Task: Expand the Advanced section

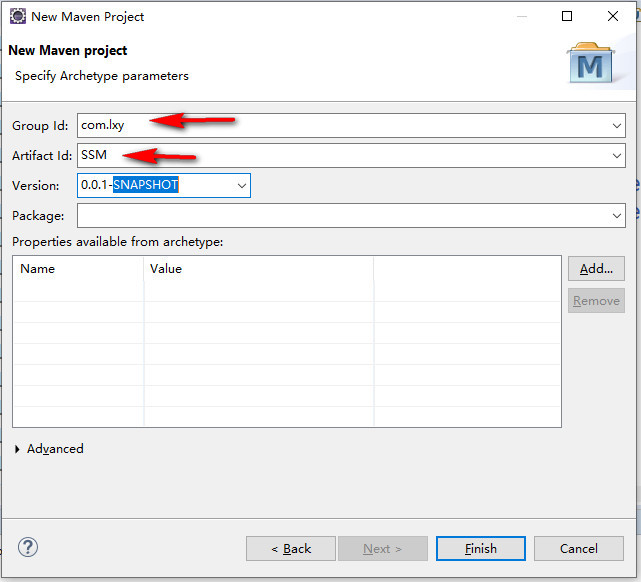Action: tap(17, 449)
